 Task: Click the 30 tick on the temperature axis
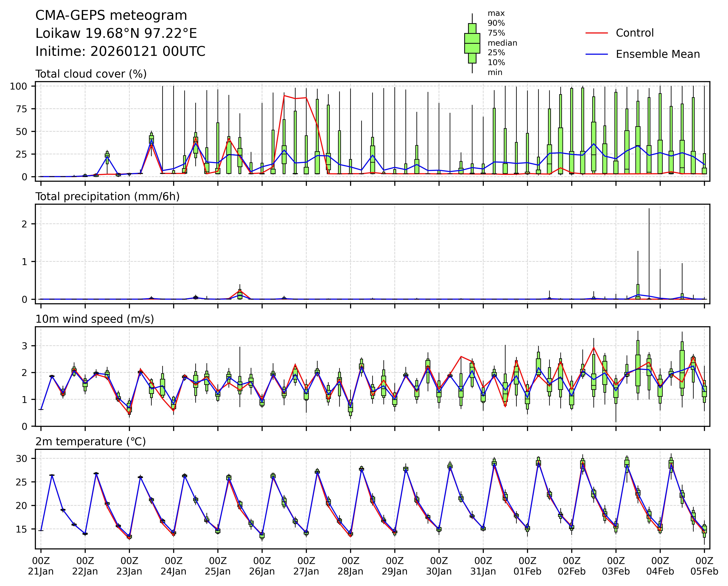coord(22,458)
